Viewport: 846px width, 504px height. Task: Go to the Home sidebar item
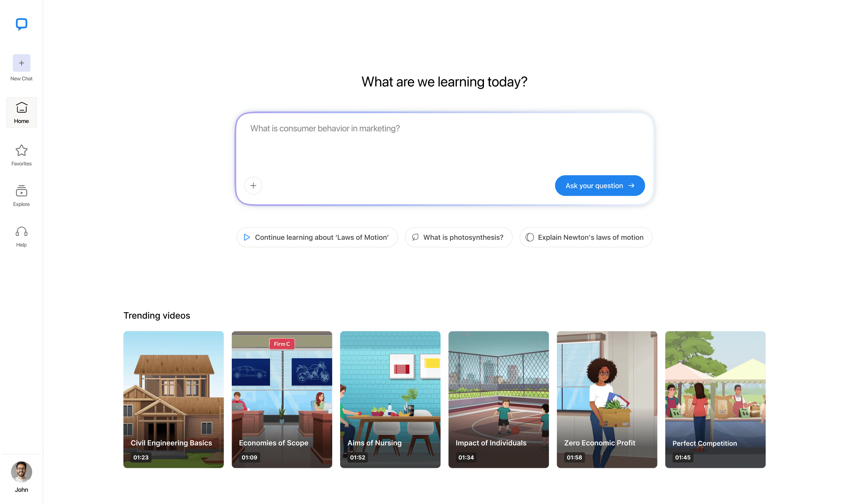tap(21, 113)
